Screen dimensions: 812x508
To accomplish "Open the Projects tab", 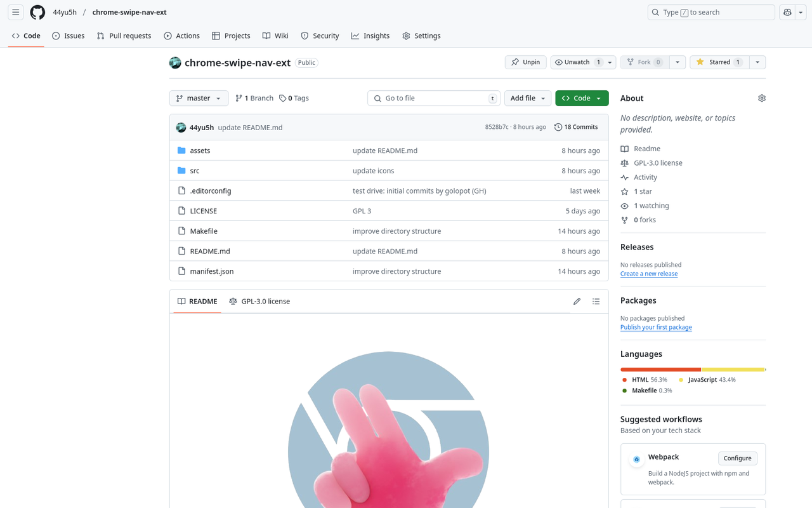I will (231, 36).
